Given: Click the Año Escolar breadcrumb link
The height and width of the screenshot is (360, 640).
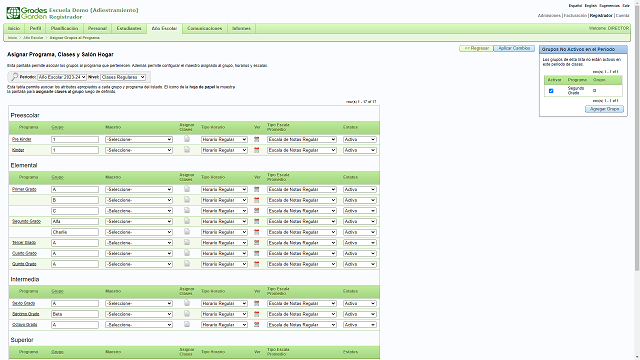Looking at the screenshot, I should pyautogui.click(x=33, y=38).
